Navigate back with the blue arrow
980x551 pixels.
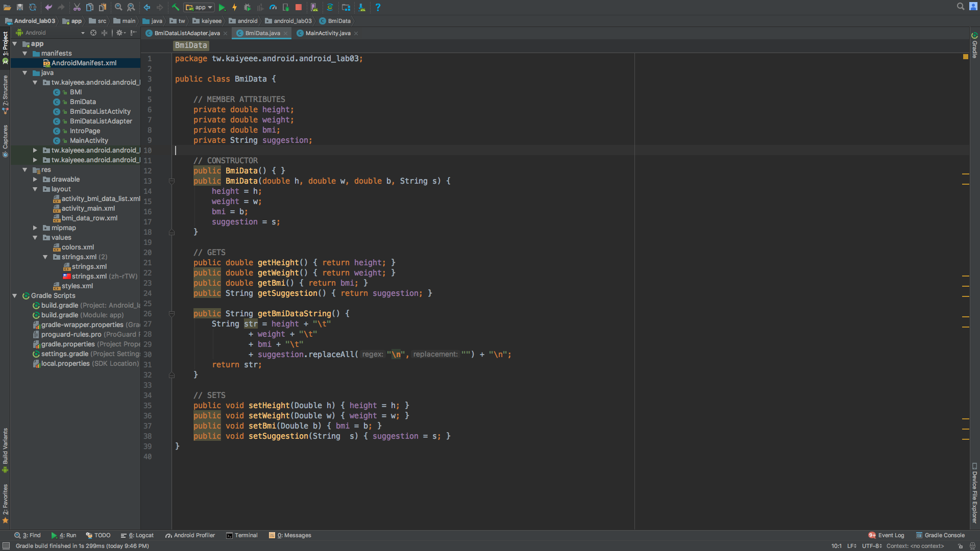147,7
